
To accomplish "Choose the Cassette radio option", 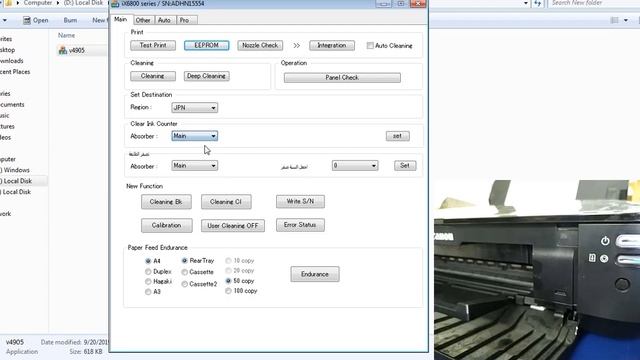I will coord(184,272).
